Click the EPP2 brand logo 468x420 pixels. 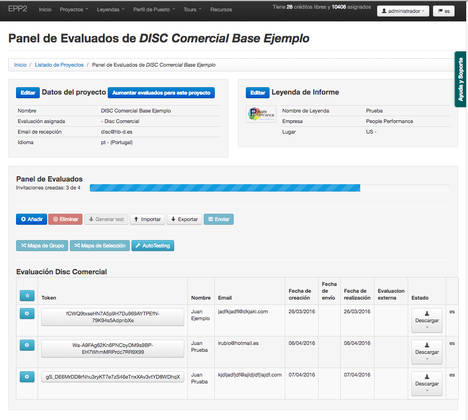(17, 9)
